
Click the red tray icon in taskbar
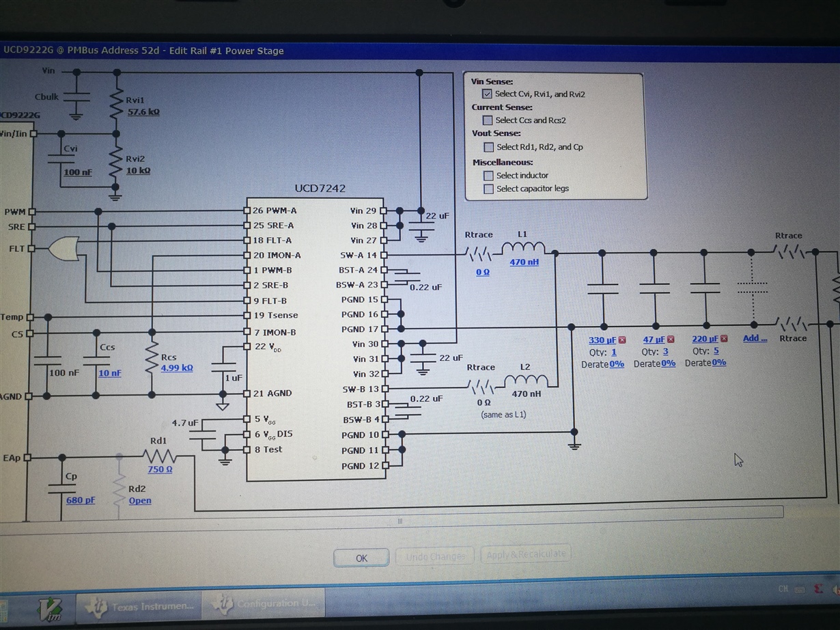(x=820, y=589)
